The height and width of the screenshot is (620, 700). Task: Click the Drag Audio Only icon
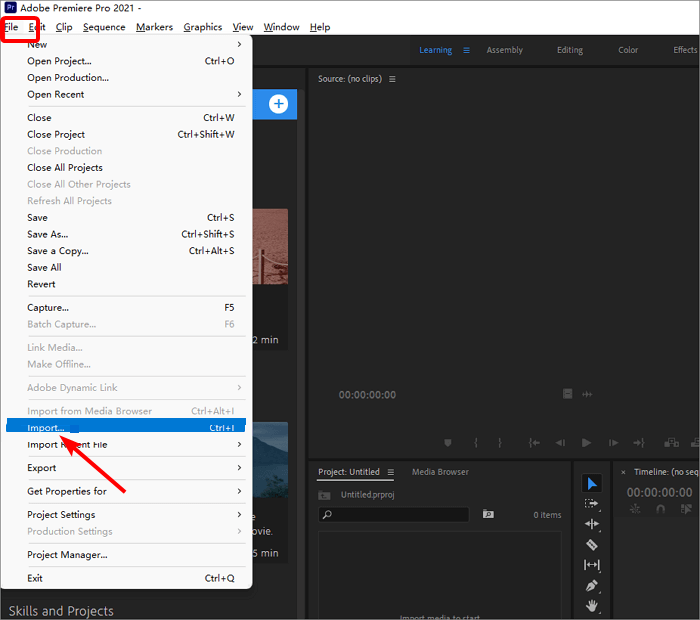[587, 394]
